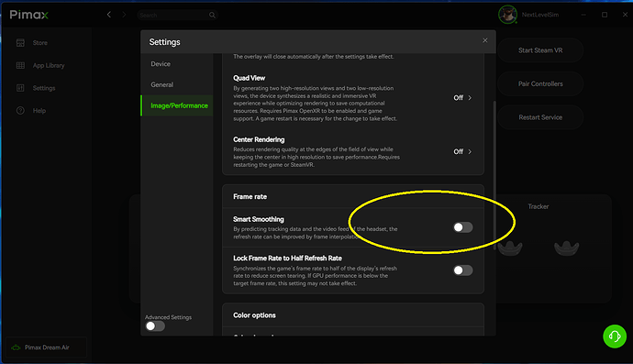This screenshot has width=633, height=364.
Task: Click the first tracker icon
Action: (x=510, y=248)
